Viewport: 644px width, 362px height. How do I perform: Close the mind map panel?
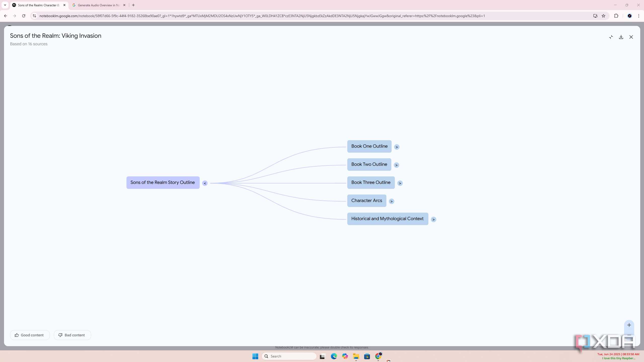(631, 37)
